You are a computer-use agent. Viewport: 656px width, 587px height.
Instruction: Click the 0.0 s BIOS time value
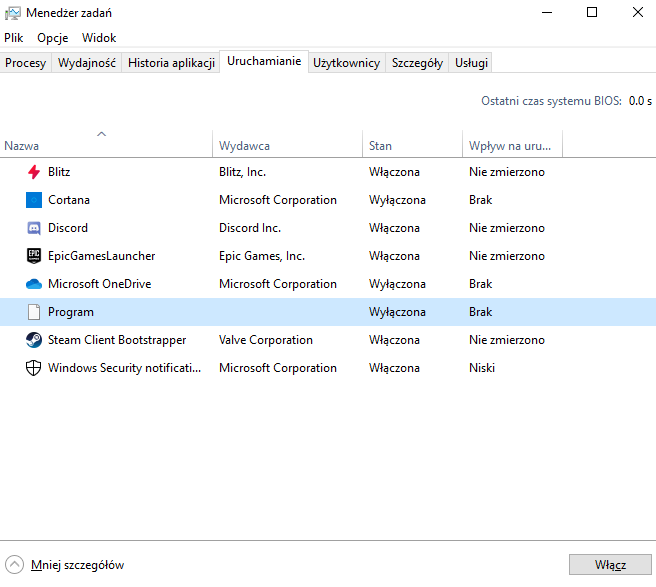640,101
